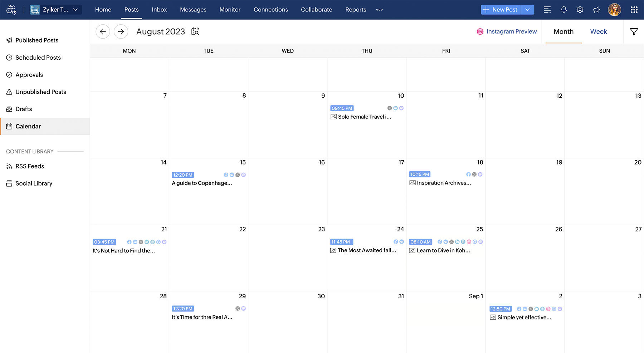Click the 08:10 AM time badge
Image resolution: width=644 pixels, height=353 pixels.
(421, 242)
